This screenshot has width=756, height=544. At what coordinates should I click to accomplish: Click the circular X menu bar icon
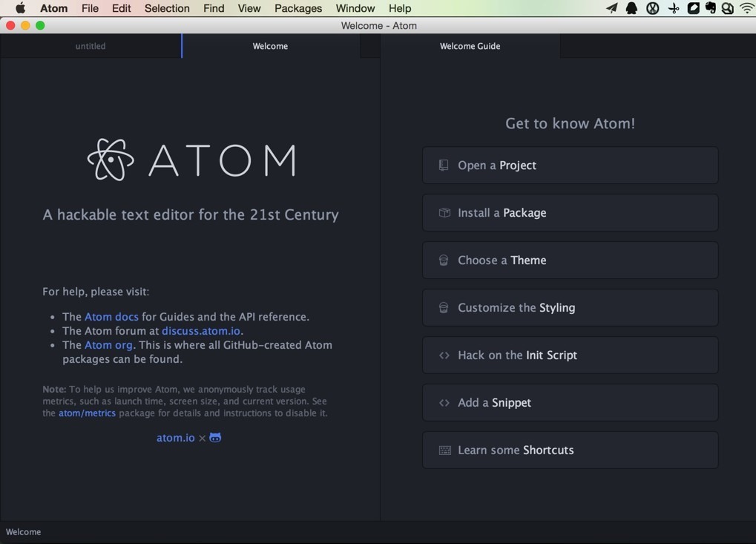(x=652, y=8)
